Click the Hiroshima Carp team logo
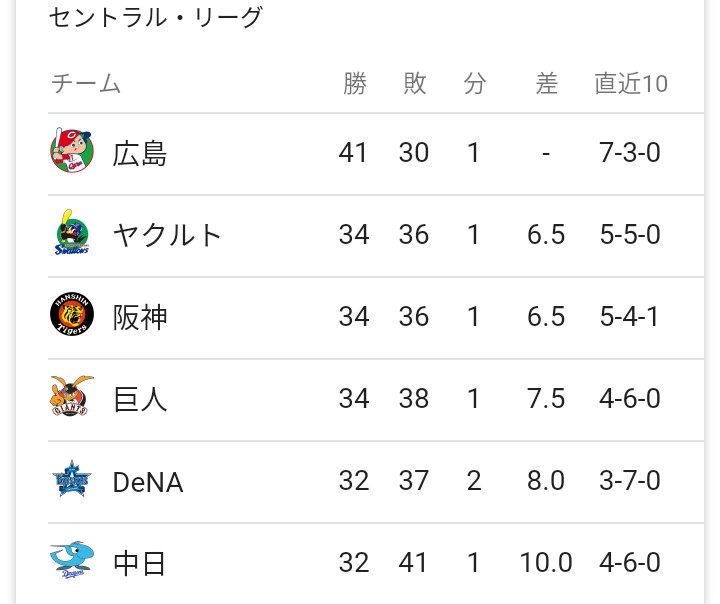The width and height of the screenshot is (720, 604). pos(72,151)
